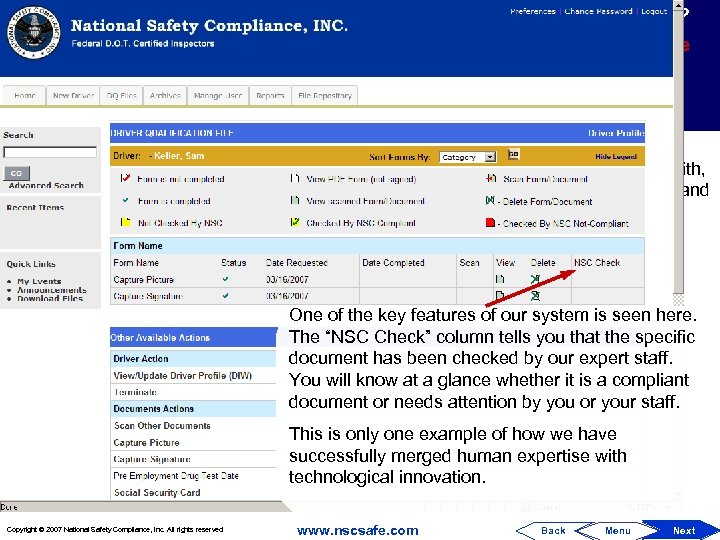Open the Sort Forms By Category dropdown
Screen dimensions: 720x540
point(467,157)
